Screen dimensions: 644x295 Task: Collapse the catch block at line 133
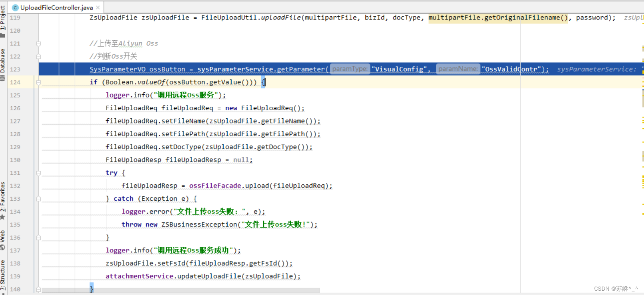[39, 199]
